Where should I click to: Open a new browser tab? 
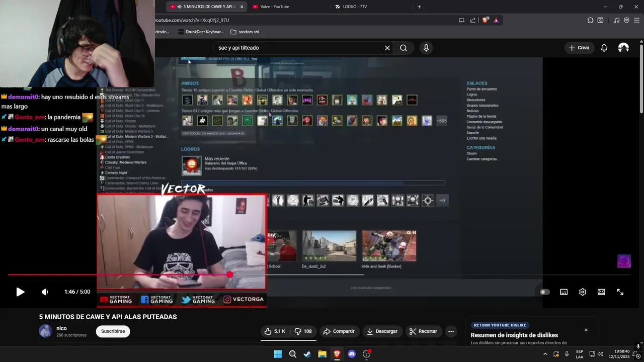(x=419, y=7)
